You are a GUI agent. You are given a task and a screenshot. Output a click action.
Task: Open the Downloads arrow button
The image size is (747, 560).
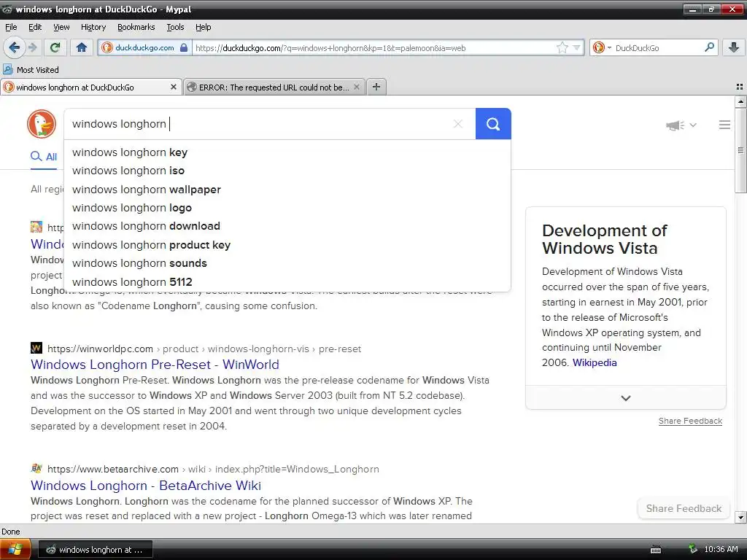click(734, 47)
